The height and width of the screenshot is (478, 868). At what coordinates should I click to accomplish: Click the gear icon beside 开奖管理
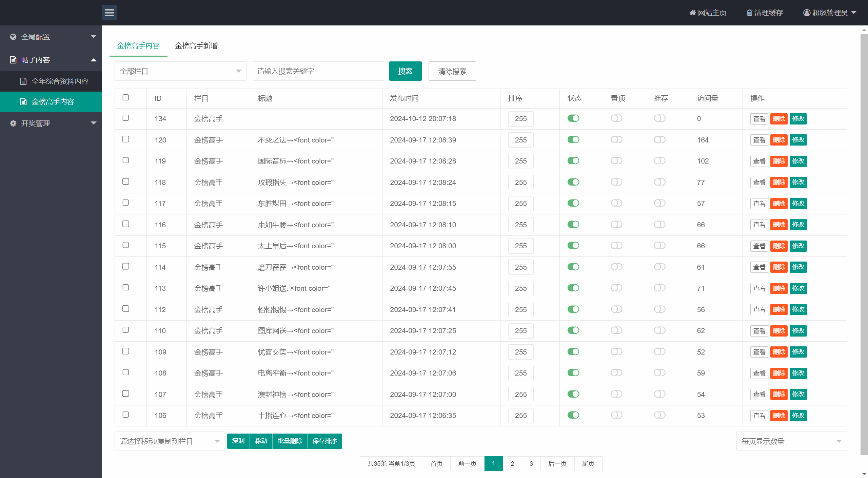(13, 123)
